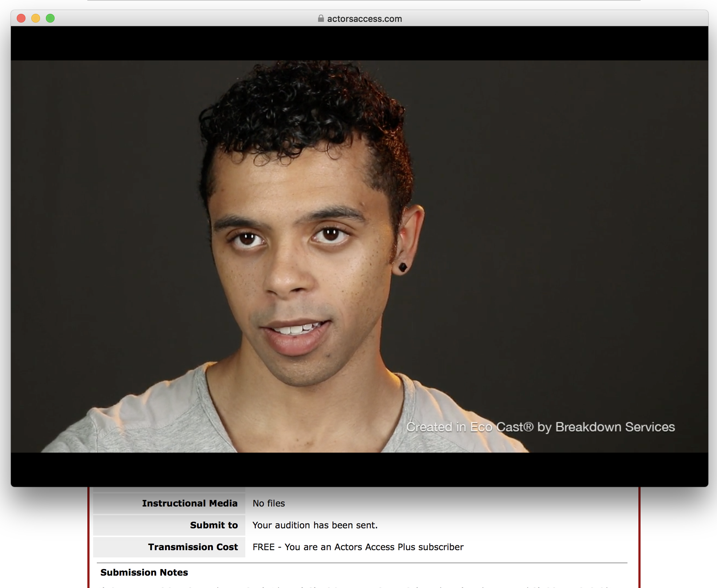Click the No files entry
The height and width of the screenshot is (588, 717).
point(269,503)
